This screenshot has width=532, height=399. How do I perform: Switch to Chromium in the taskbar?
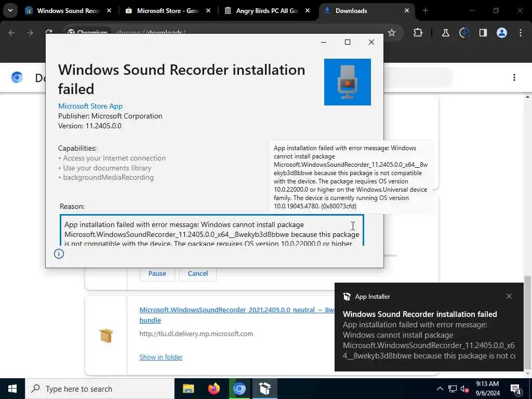click(239, 389)
